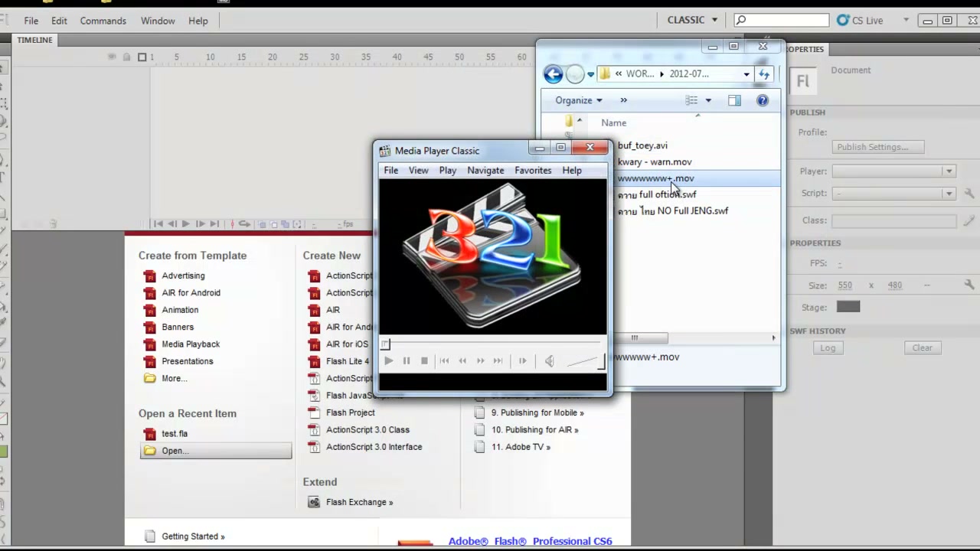Toggle the Loop button in timeline
The image size is (980, 551).
[245, 224]
